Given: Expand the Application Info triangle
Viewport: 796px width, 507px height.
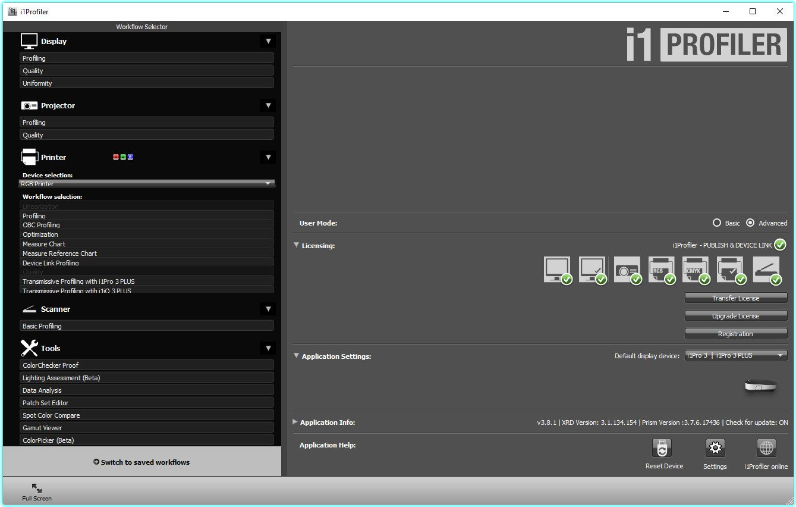Looking at the screenshot, I should [x=295, y=422].
